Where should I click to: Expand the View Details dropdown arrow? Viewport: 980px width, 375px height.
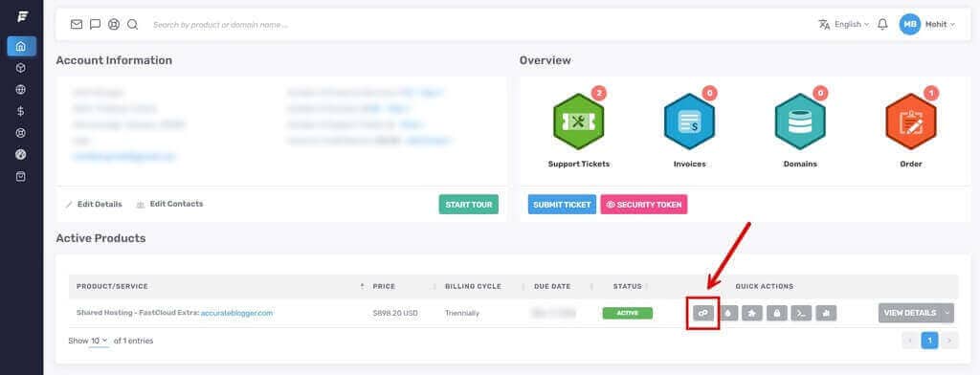pyautogui.click(x=948, y=313)
